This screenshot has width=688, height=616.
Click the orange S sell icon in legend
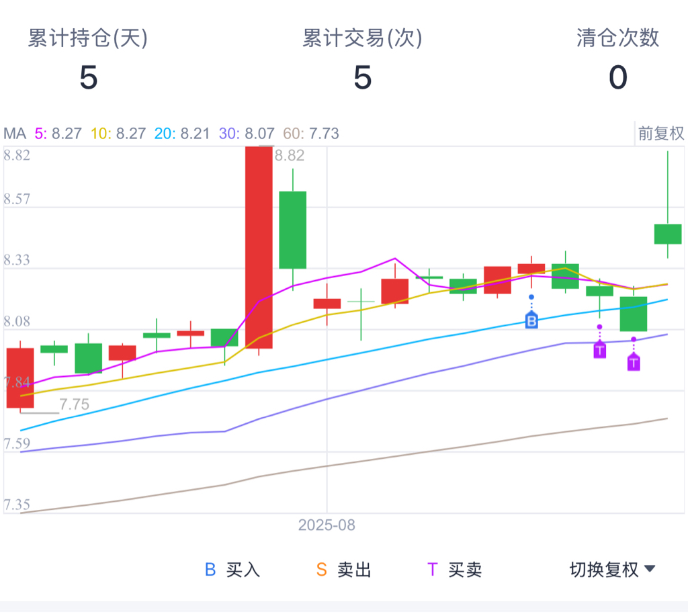click(x=322, y=570)
